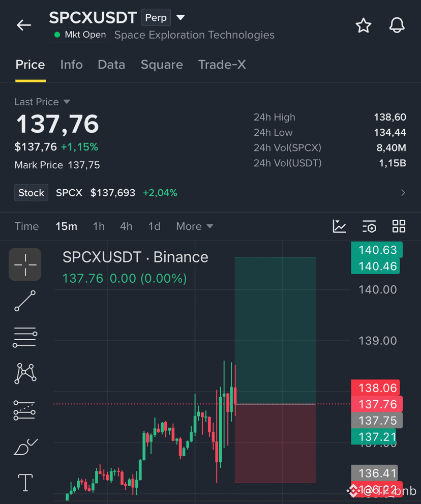Image resolution: width=421 pixels, height=504 pixels.
Task: Click the Perp contract badge
Action: [x=156, y=18]
